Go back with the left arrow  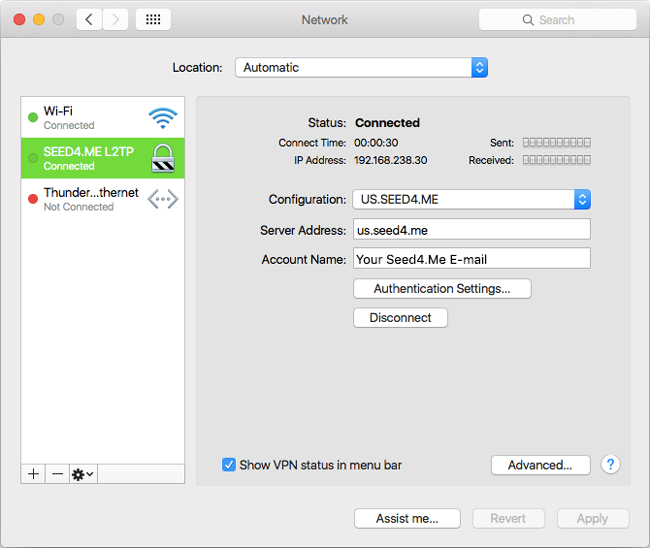[89, 19]
